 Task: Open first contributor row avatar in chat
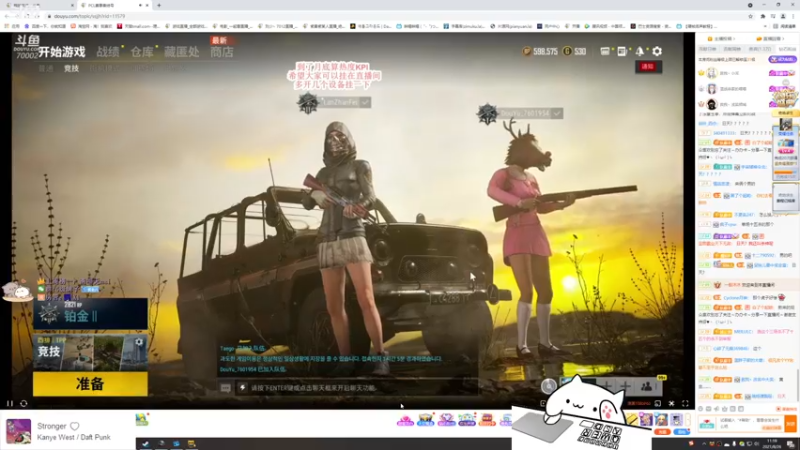[712, 73]
